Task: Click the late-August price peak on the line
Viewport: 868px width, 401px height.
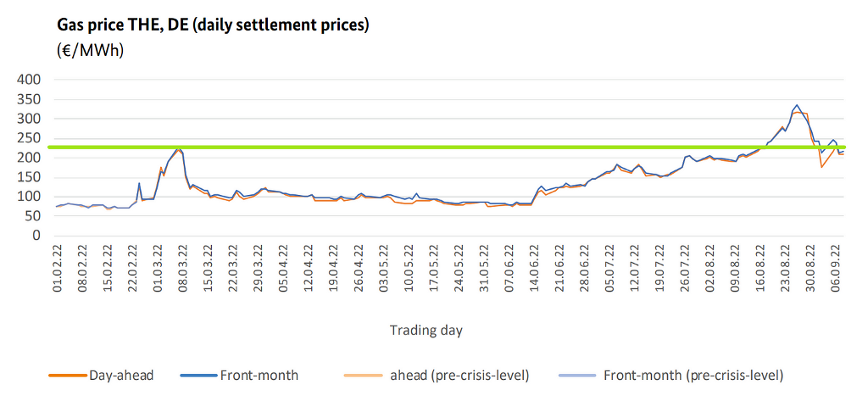Action: tap(797, 105)
